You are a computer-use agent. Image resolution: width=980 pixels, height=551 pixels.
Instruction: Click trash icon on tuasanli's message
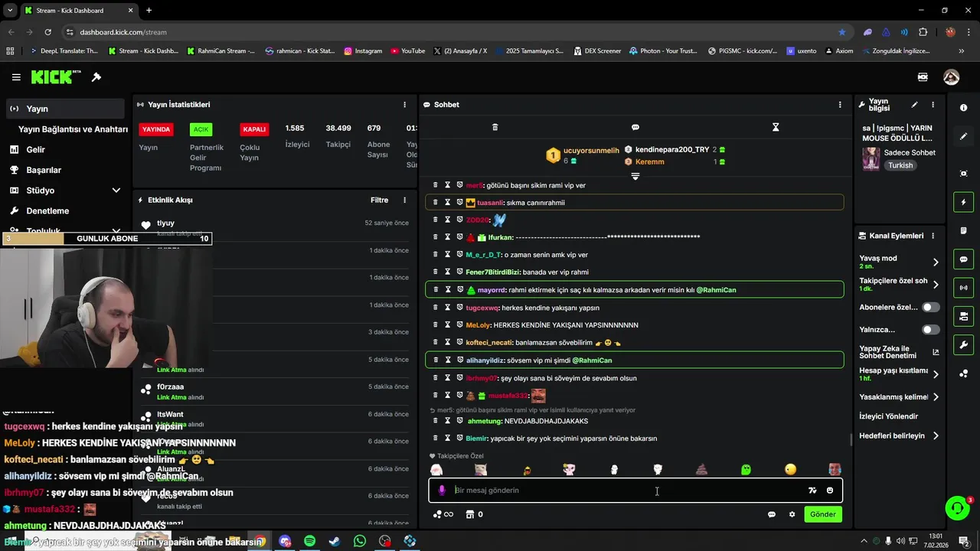436,202
